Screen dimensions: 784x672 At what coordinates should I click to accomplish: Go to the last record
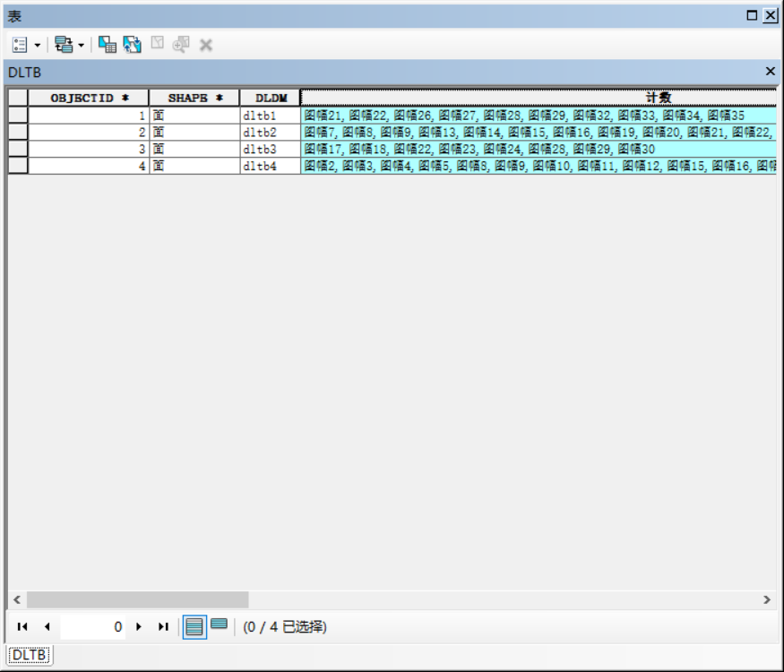click(x=163, y=626)
